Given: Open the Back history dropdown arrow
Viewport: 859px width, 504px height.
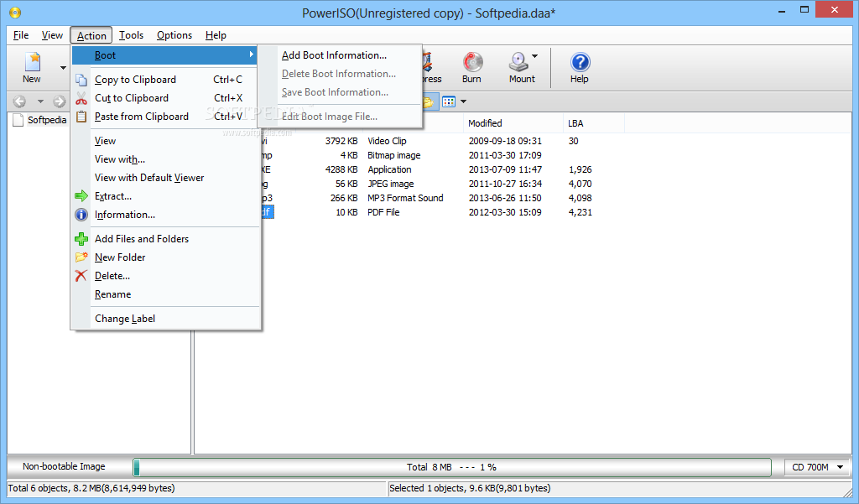Looking at the screenshot, I should point(40,101).
